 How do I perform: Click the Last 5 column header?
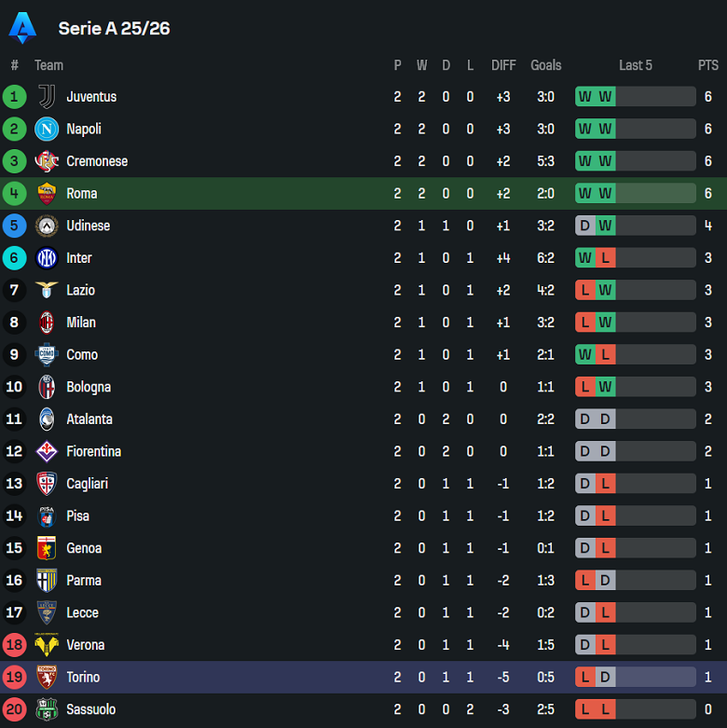[x=636, y=65]
